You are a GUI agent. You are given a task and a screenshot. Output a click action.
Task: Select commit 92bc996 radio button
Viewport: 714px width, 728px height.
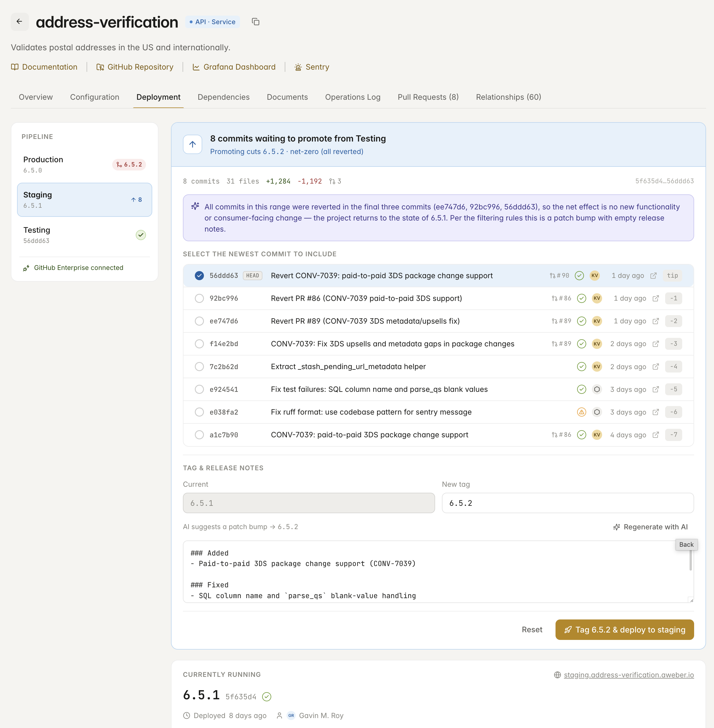tap(199, 298)
